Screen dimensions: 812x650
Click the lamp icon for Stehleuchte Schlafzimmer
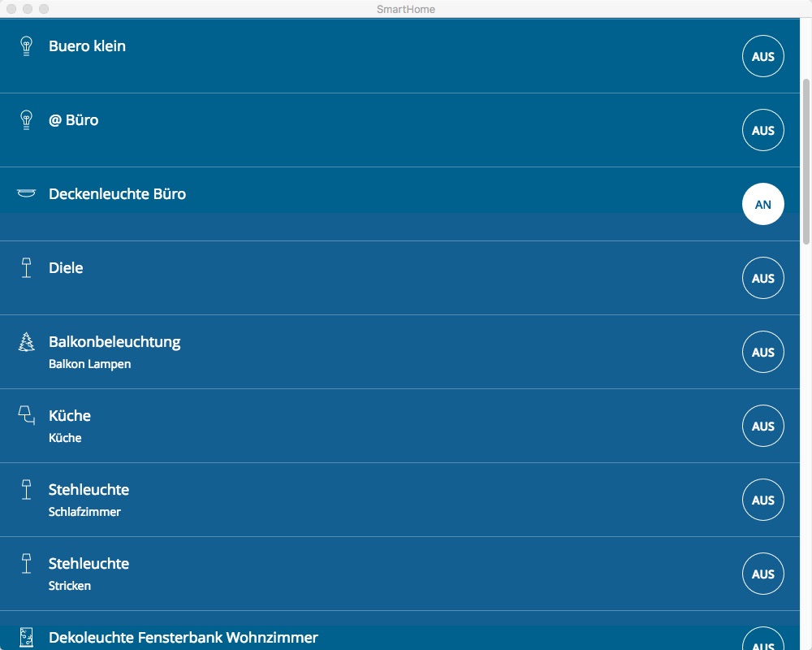point(26,490)
